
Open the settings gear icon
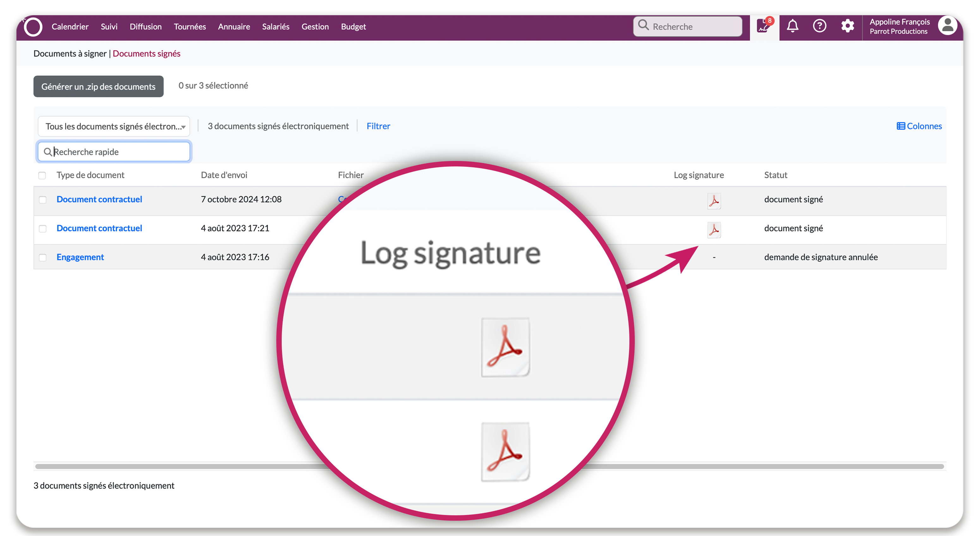(847, 26)
